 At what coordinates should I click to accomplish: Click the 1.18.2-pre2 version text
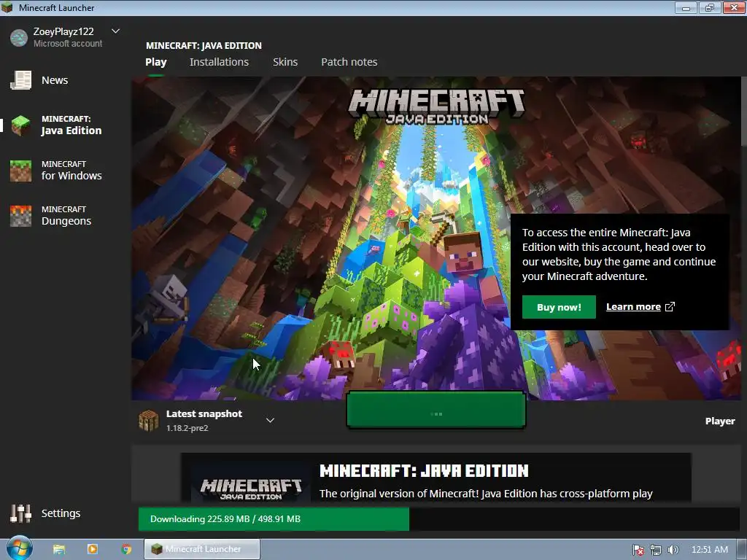pyautogui.click(x=187, y=428)
